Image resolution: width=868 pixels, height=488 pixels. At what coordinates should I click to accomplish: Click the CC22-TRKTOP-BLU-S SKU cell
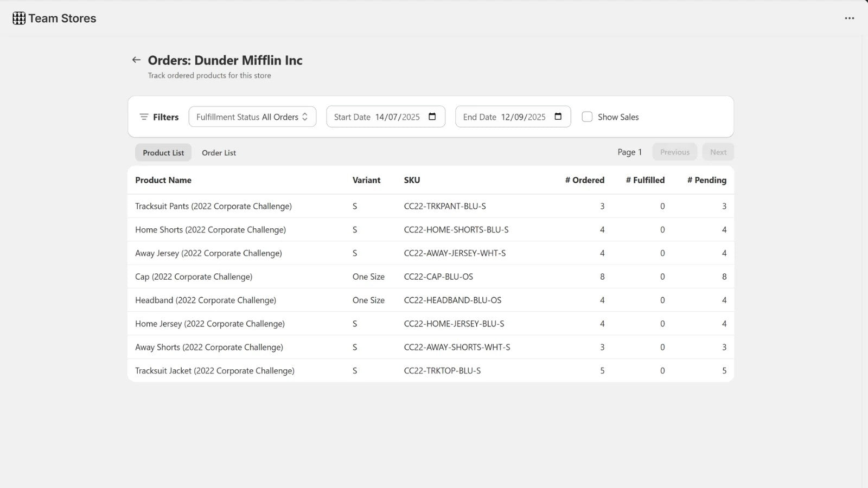(442, 371)
